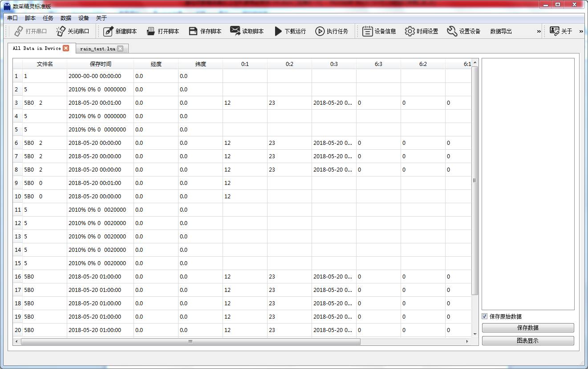The width and height of the screenshot is (588, 369).
Task: Click the 0:1 column header
Action: (x=245, y=64)
